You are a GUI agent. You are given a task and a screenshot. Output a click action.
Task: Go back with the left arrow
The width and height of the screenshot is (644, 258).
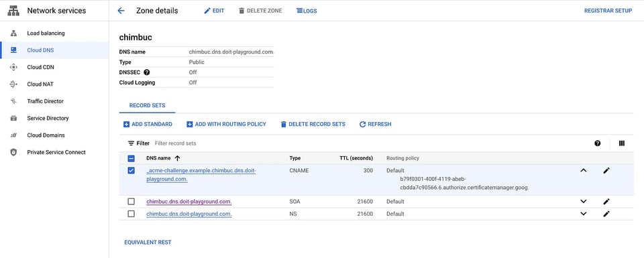(121, 11)
